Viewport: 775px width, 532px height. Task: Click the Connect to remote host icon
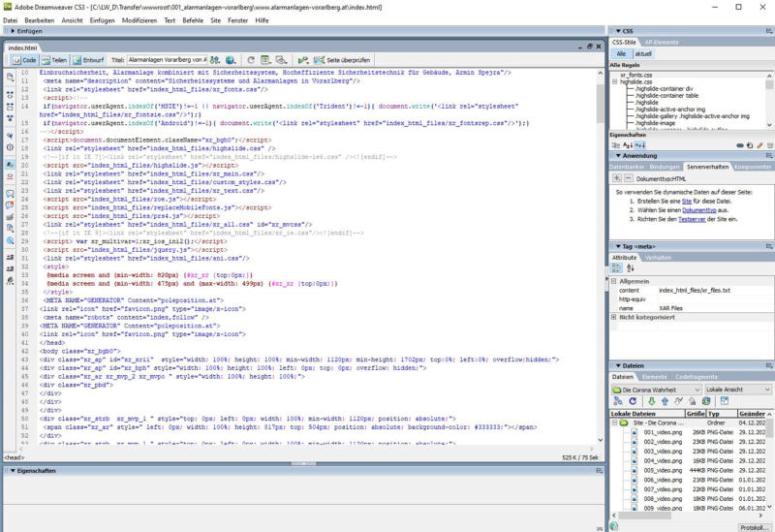[618, 401]
